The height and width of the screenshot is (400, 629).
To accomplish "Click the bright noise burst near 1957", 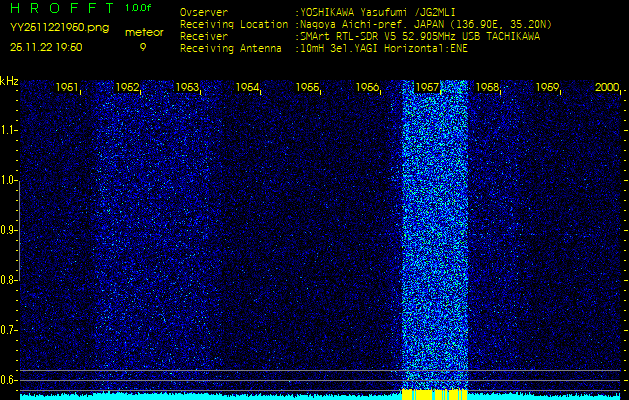I will tap(435, 235).
